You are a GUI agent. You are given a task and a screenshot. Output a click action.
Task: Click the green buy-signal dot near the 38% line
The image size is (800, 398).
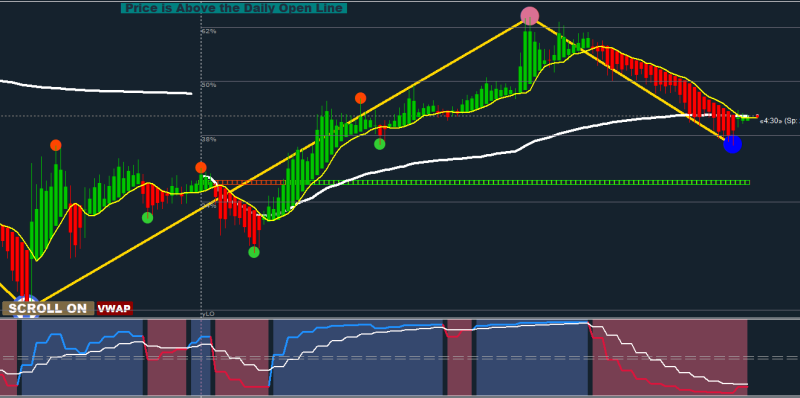(x=380, y=144)
